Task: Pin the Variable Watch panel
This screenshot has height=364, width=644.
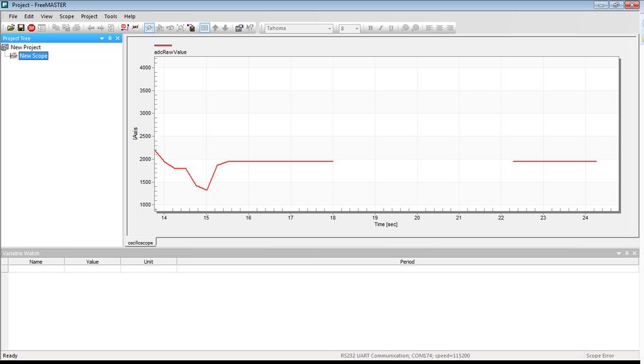Action: [627, 254]
